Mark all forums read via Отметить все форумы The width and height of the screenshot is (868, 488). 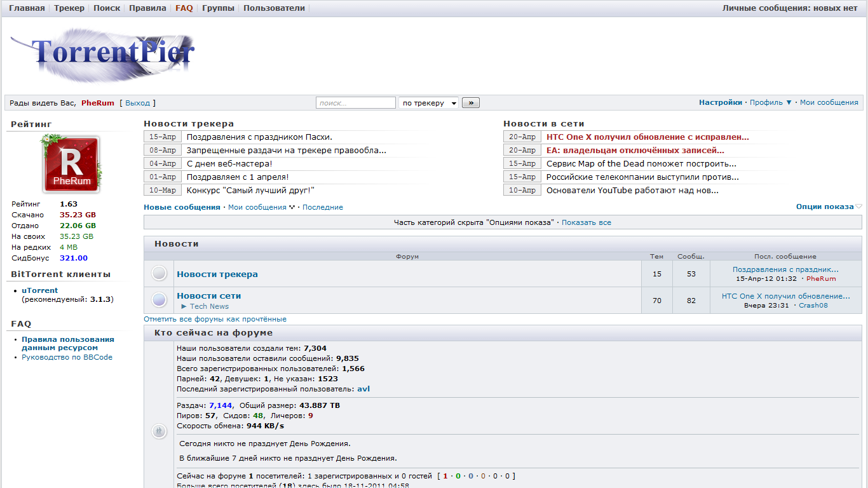215,319
